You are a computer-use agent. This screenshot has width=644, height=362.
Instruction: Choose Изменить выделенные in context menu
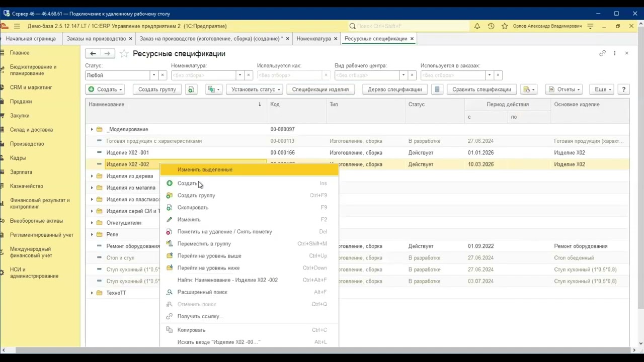(250, 170)
